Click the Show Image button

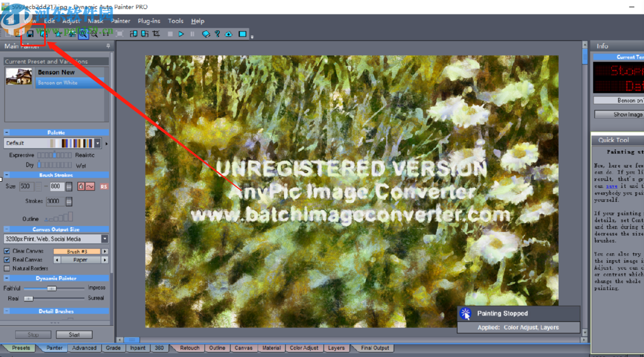point(620,114)
